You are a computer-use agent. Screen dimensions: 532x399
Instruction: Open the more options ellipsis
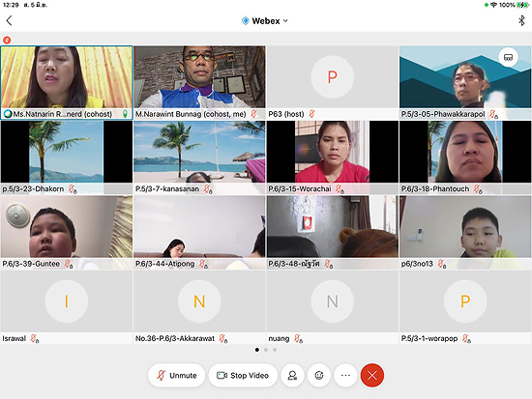point(345,375)
